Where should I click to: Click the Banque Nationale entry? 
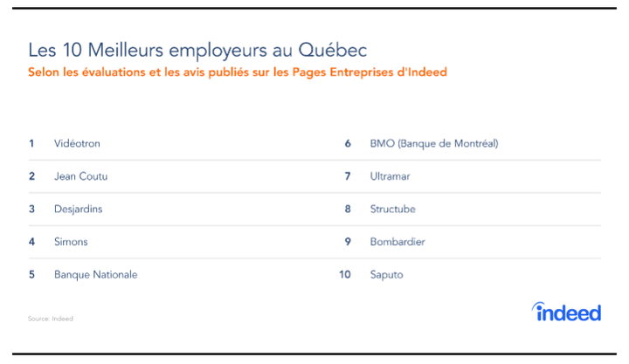click(96, 275)
